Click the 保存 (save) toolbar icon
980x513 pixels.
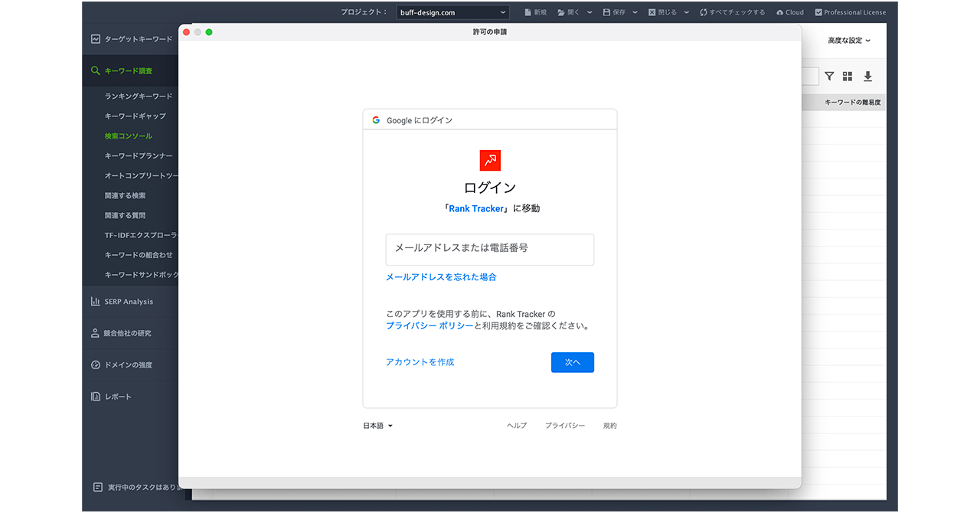(x=606, y=12)
